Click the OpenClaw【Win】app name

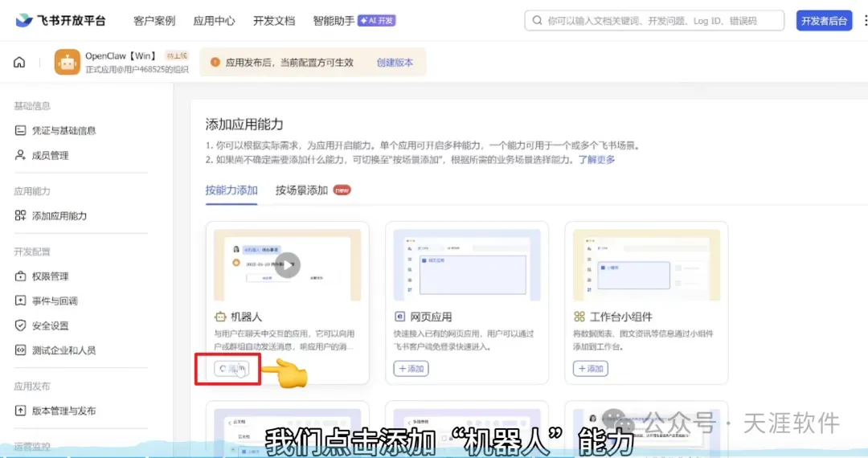pyautogui.click(x=121, y=56)
